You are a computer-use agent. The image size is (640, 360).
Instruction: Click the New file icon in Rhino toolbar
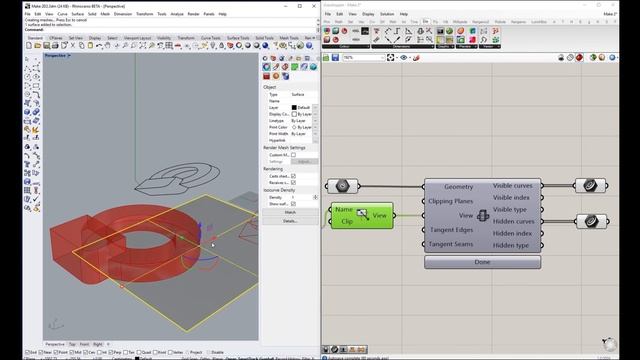coord(29,46)
